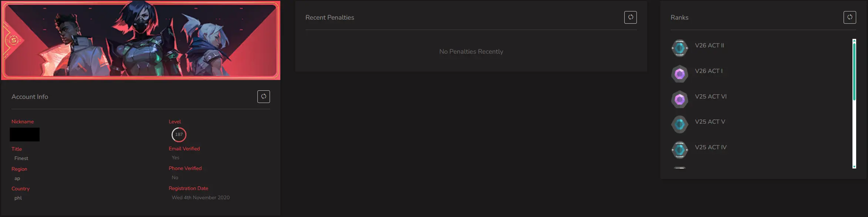Click the V25 ACT IV rank badge
The height and width of the screenshot is (217, 868).
tap(680, 150)
